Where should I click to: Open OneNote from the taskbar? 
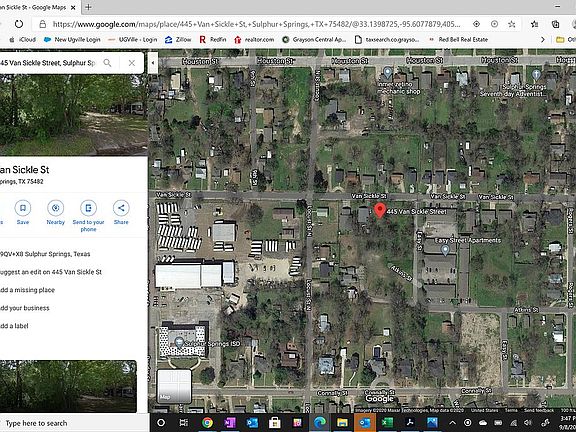click(x=230, y=423)
